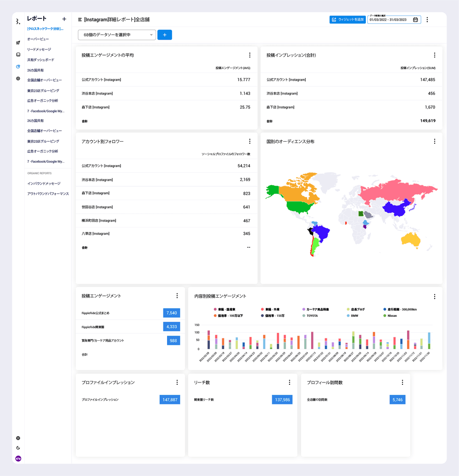
Task: Open the three-dot menu for 国別のオーディエンス分布
Action: pyautogui.click(x=434, y=142)
